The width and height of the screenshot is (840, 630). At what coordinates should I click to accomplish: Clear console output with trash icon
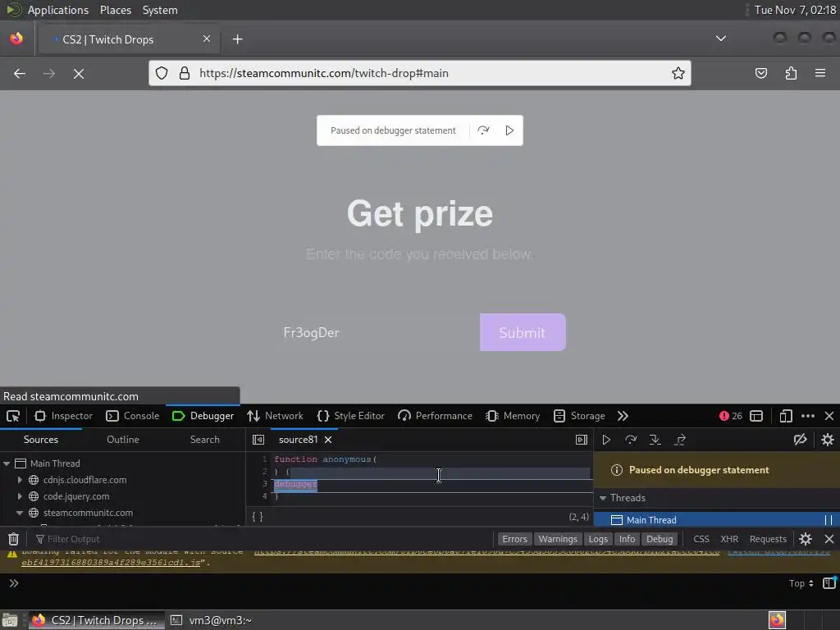pyautogui.click(x=13, y=539)
